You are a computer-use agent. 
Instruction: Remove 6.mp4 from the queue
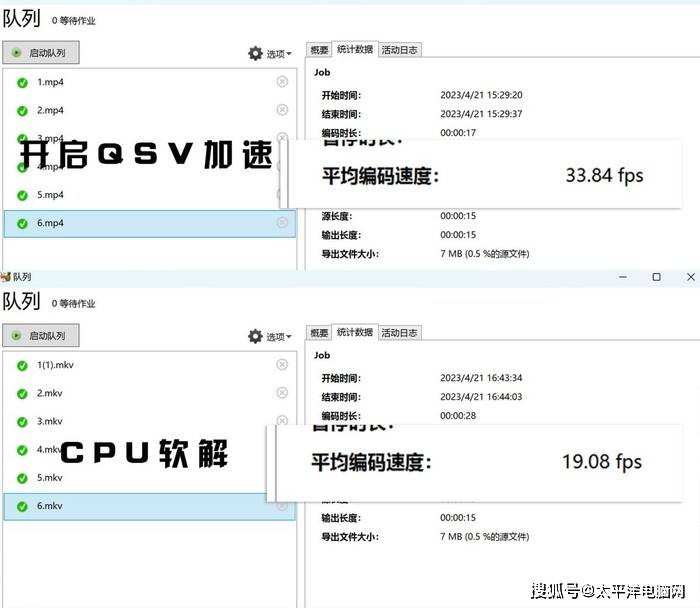(282, 222)
